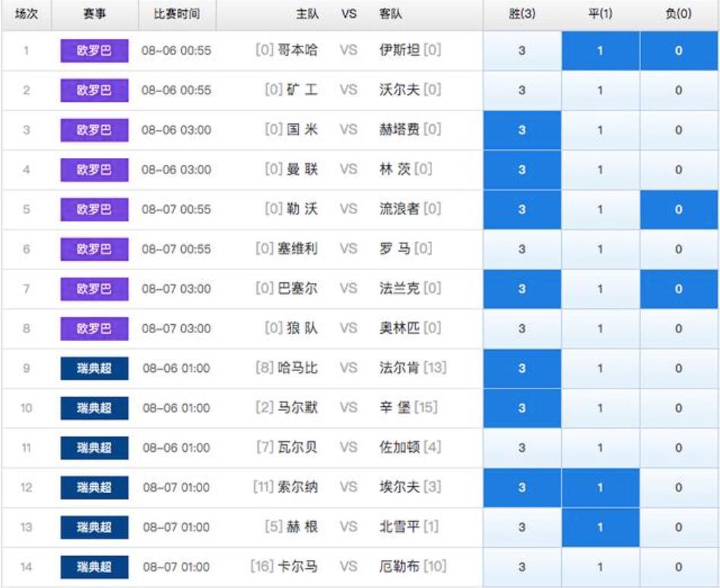Screen dimensions: 720x588
Task: Click the 比赛时间 column header
Action: [x=176, y=14]
